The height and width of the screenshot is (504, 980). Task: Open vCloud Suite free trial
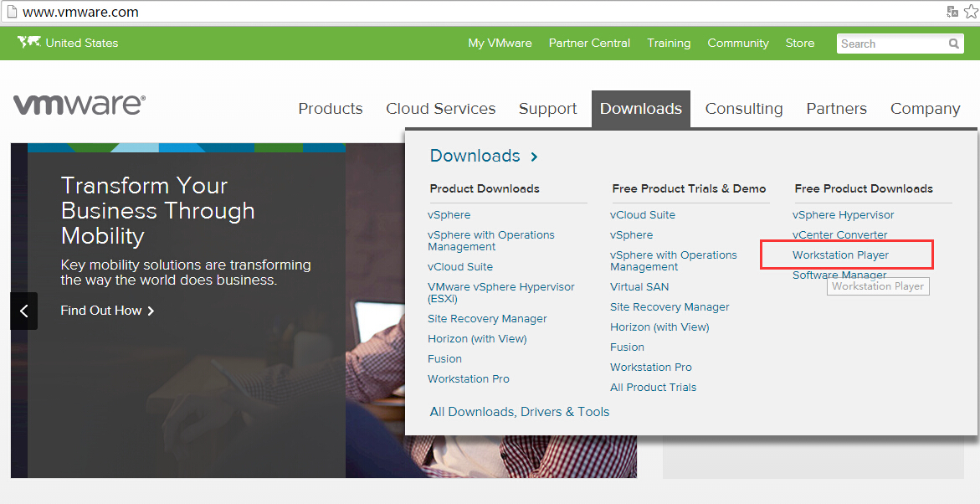[x=643, y=215]
